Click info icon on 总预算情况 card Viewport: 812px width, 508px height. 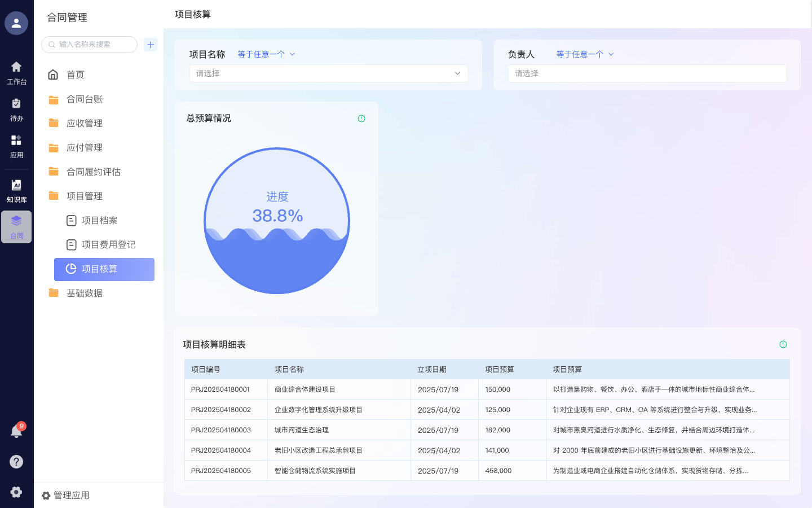pos(361,119)
